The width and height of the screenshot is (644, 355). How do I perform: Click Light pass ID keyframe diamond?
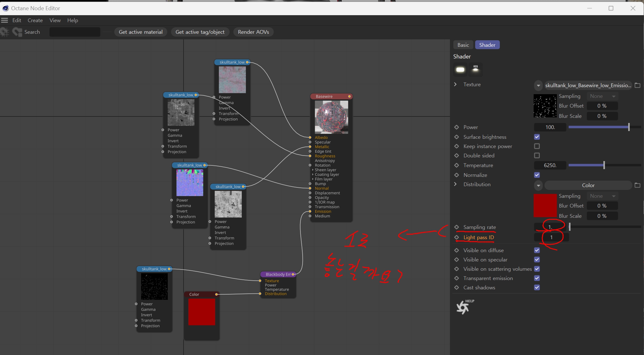(x=456, y=237)
